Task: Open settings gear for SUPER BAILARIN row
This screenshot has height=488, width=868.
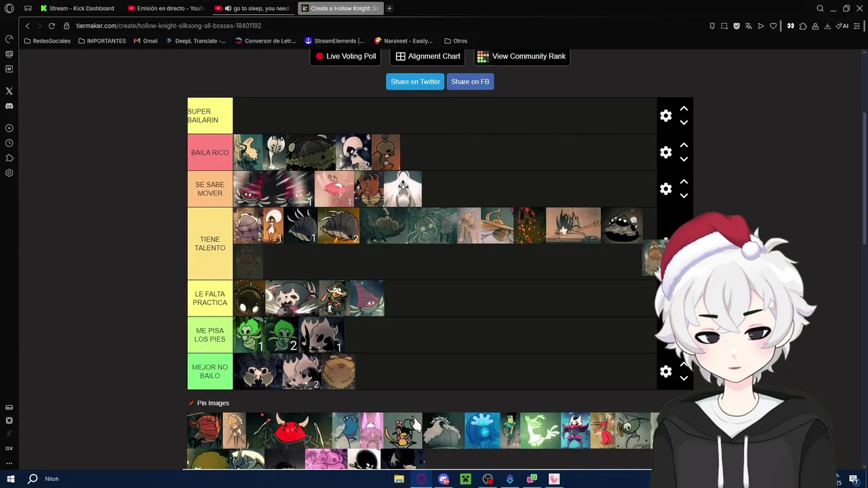Action: [666, 116]
